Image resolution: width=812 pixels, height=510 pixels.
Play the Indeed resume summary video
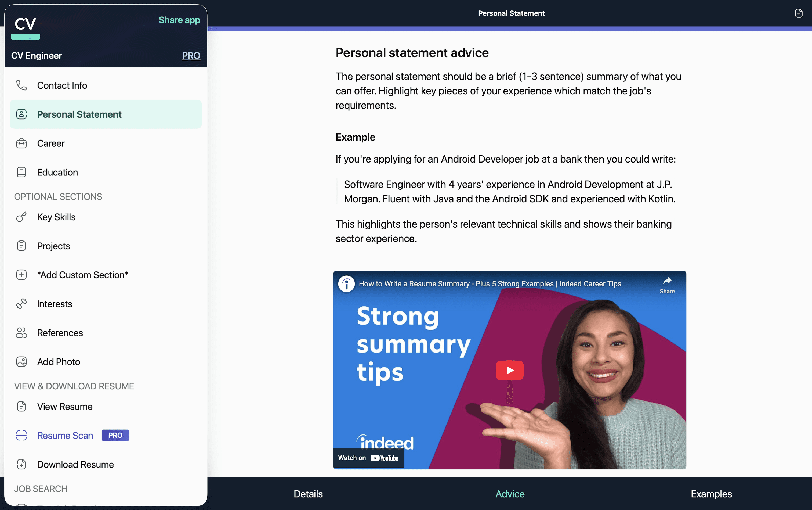tap(510, 370)
